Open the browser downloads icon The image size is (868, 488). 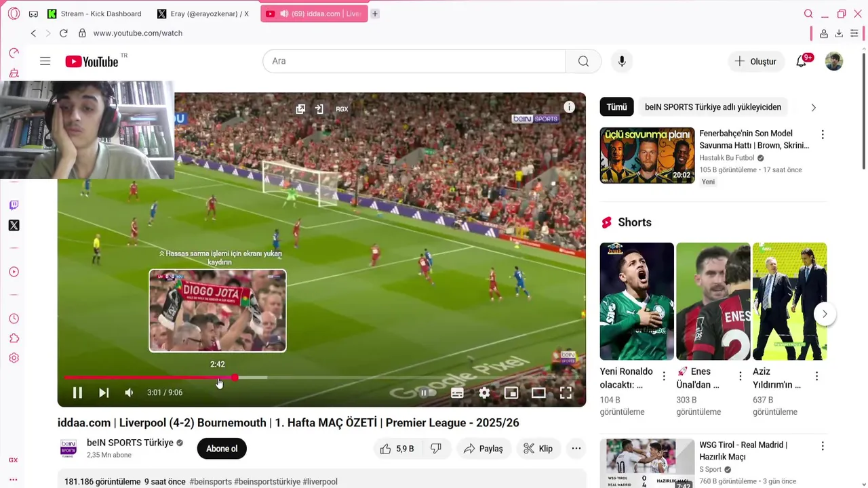tap(839, 34)
